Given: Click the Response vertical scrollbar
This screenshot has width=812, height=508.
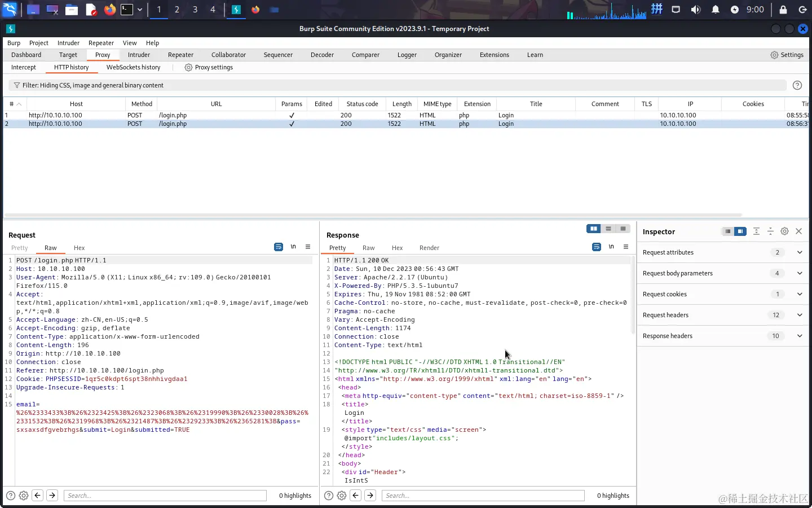Looking at the screenshot, I should pos(633,294).
